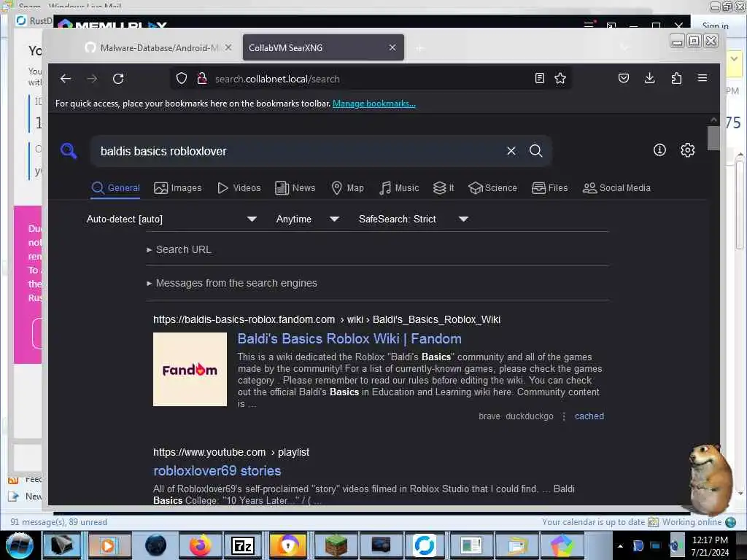Clear the search query with X
Image resolution: width=747 pixels, height=560 pixels.
click(511, 151)
